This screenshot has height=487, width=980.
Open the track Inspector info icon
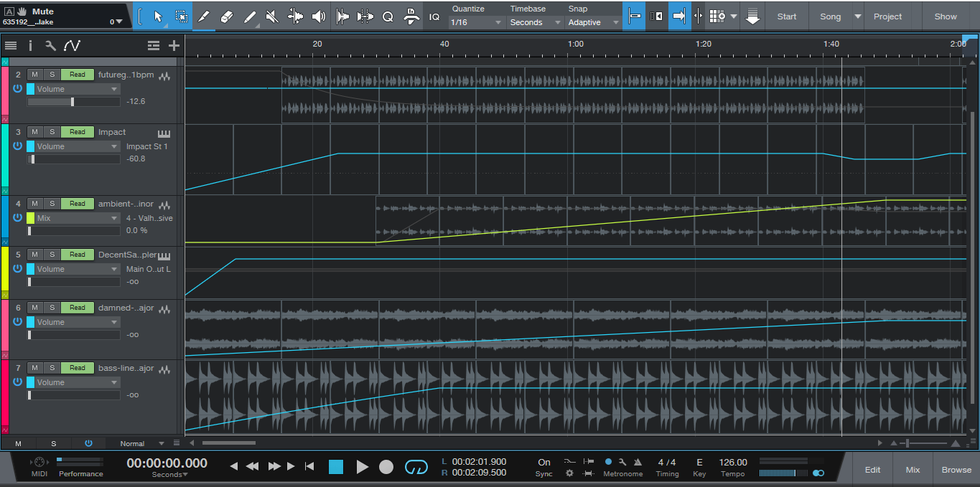[x=30, y=46]
